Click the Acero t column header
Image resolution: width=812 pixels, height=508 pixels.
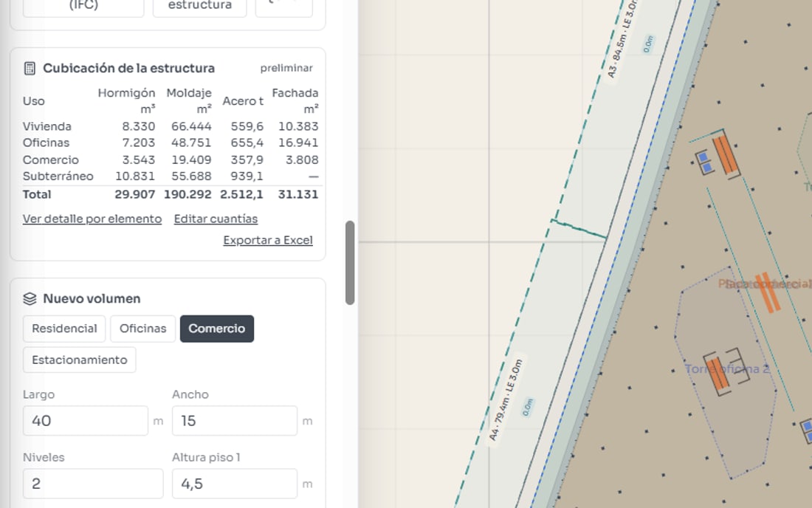point(243,101)
